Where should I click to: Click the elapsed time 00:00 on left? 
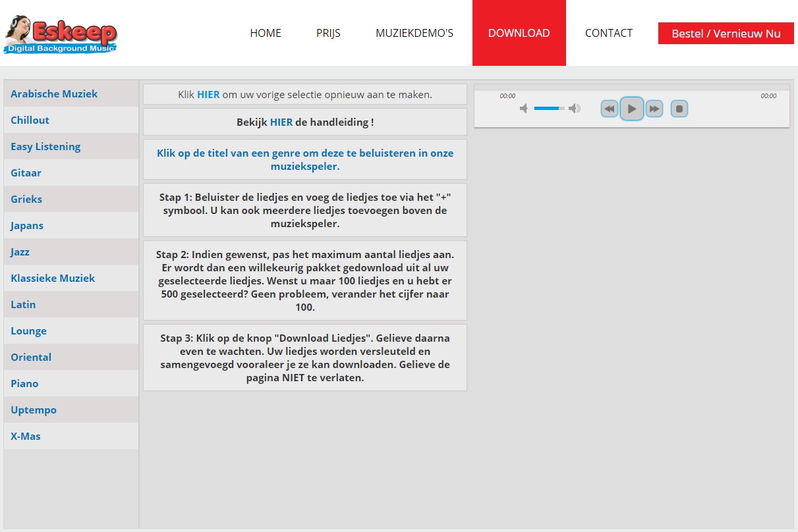507,96
